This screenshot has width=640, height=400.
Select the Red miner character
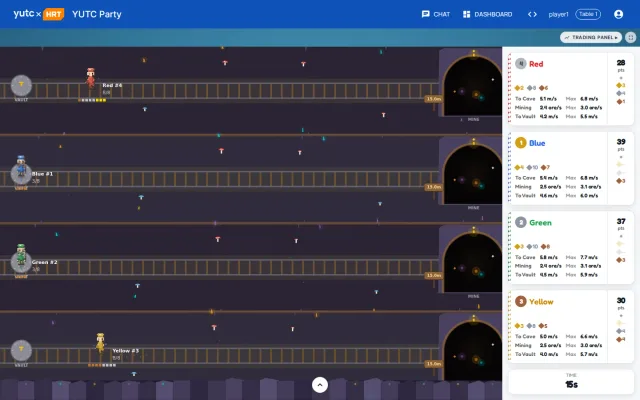point(91,78)
